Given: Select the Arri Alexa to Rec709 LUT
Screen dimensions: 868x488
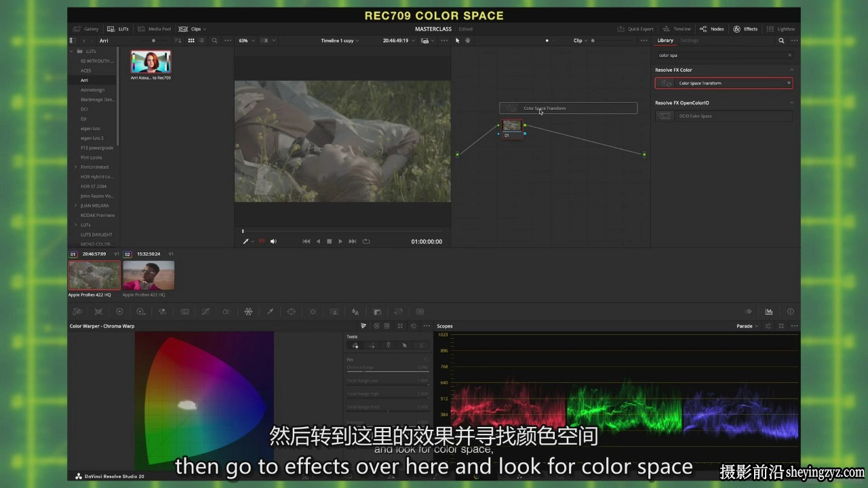Looking at the screenshot, I should 151,62.
